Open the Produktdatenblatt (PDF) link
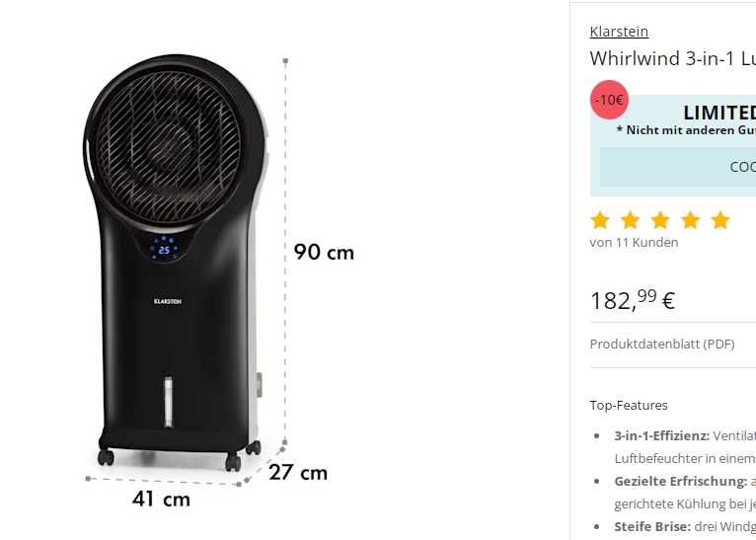The width and height of the screenshot is (756, 540). pyautogui.click(x=662, y=345)
